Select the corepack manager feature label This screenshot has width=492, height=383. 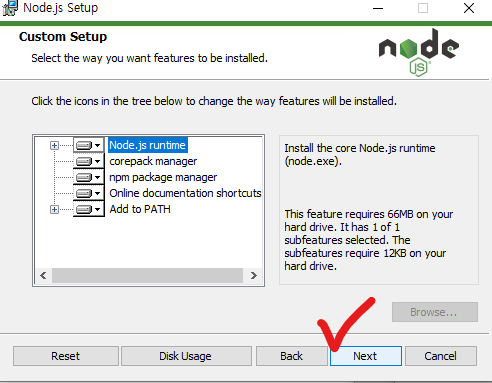tap(153, 161)
